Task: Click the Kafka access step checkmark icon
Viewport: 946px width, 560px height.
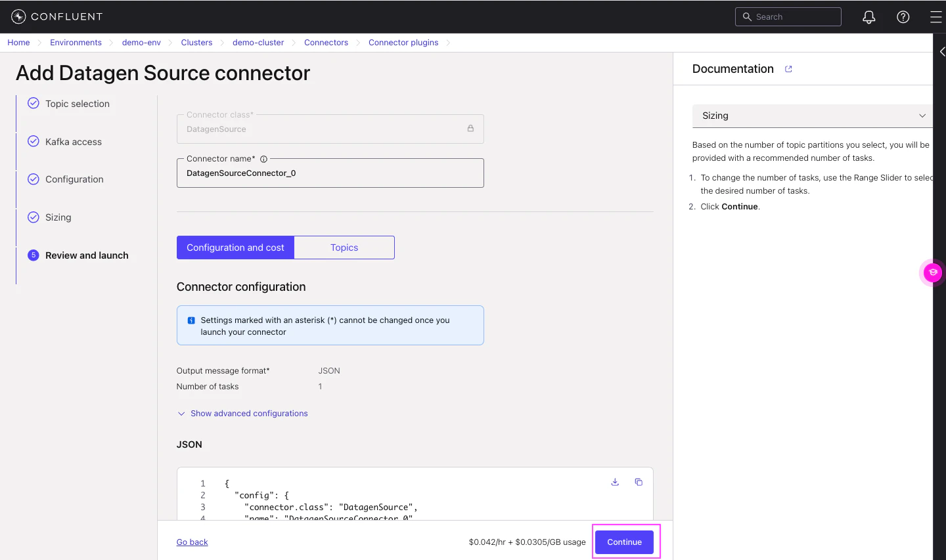Action: click(x=34, y=141)
